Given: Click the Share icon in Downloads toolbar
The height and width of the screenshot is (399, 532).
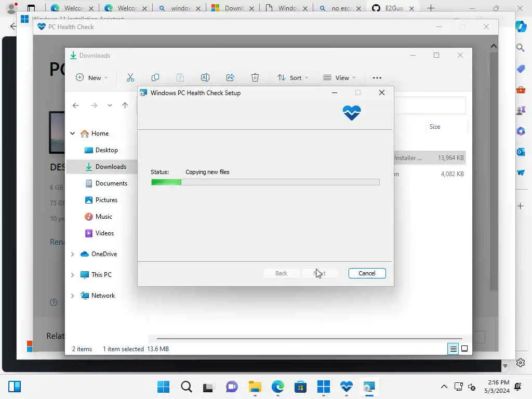Looking at the screenshot, I should coord(230,78).
